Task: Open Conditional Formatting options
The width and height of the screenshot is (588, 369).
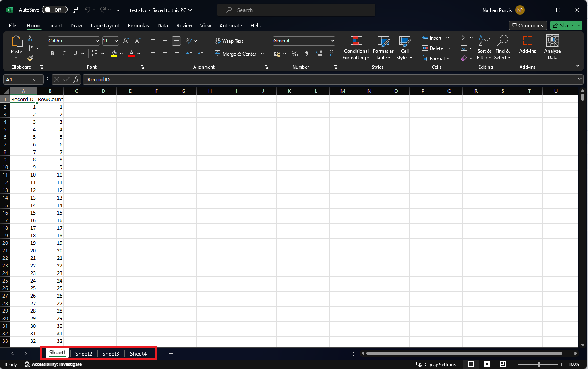Action: (x=356, y=48)
